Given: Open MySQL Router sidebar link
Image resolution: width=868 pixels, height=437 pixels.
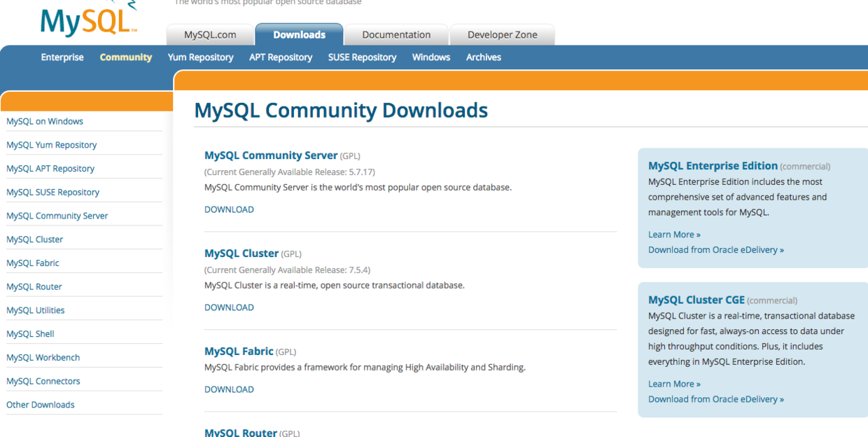Looking at the screenshot, I should (34, 286).
